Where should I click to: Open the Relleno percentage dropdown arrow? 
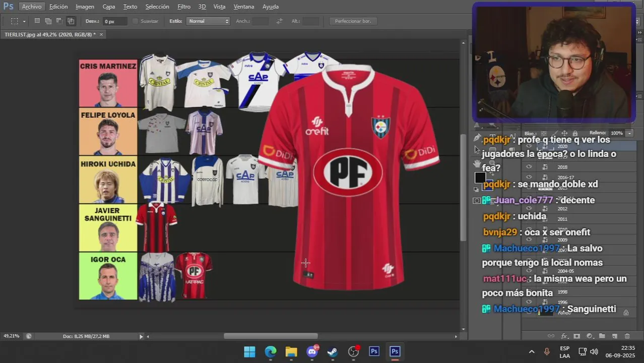coord(629,133)
